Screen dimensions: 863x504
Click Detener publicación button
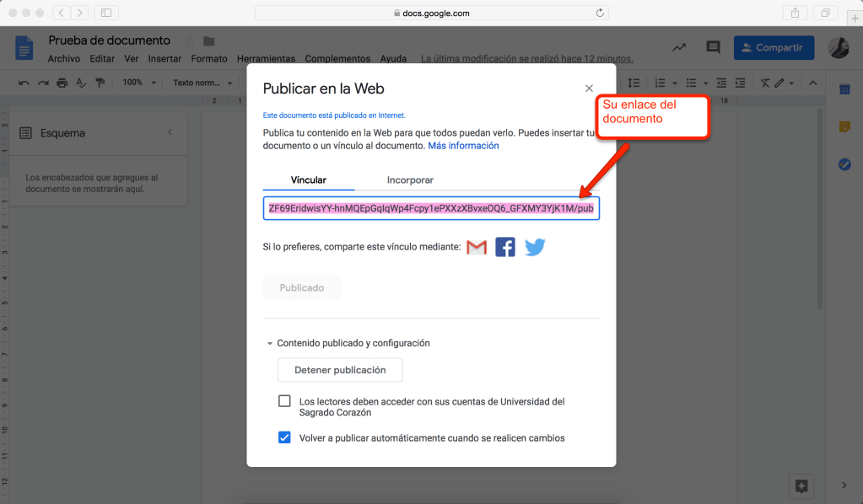click(x=340, y=370)
